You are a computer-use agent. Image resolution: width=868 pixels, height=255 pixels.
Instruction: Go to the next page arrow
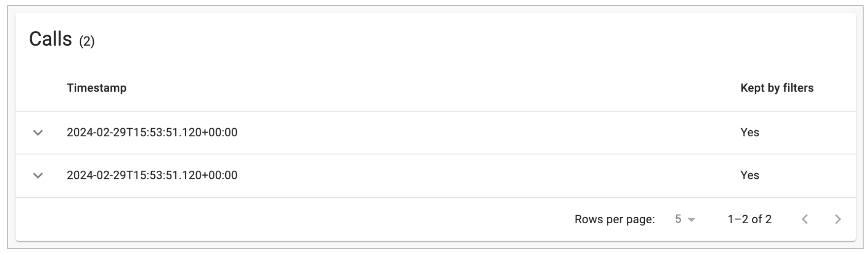[838, 219]
